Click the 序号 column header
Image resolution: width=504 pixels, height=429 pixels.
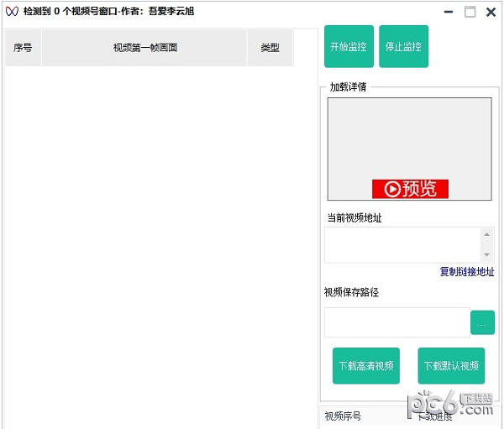click(x=23, y=48)
